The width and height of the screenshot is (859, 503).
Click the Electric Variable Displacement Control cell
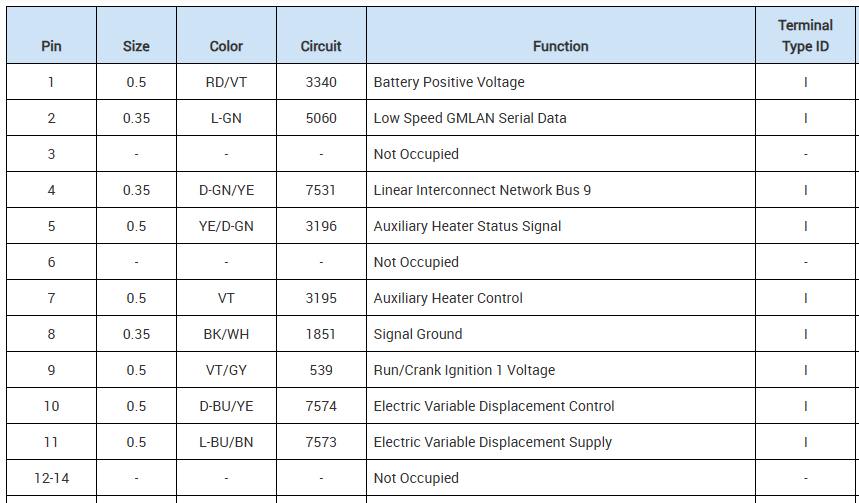(494, 406)
